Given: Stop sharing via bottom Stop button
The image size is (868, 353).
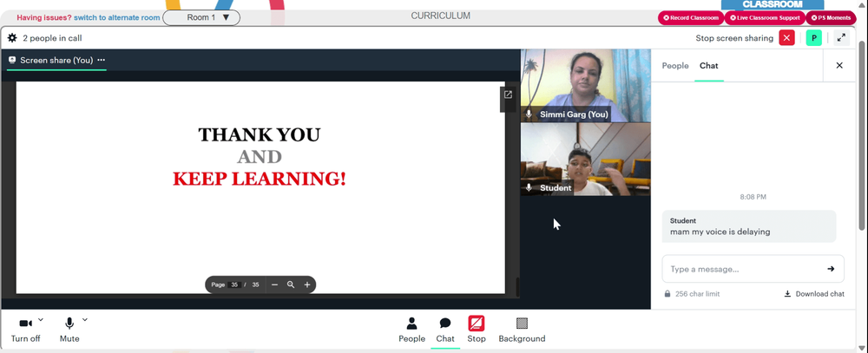Looking at the screenshot, I should (x=476, y=330).
